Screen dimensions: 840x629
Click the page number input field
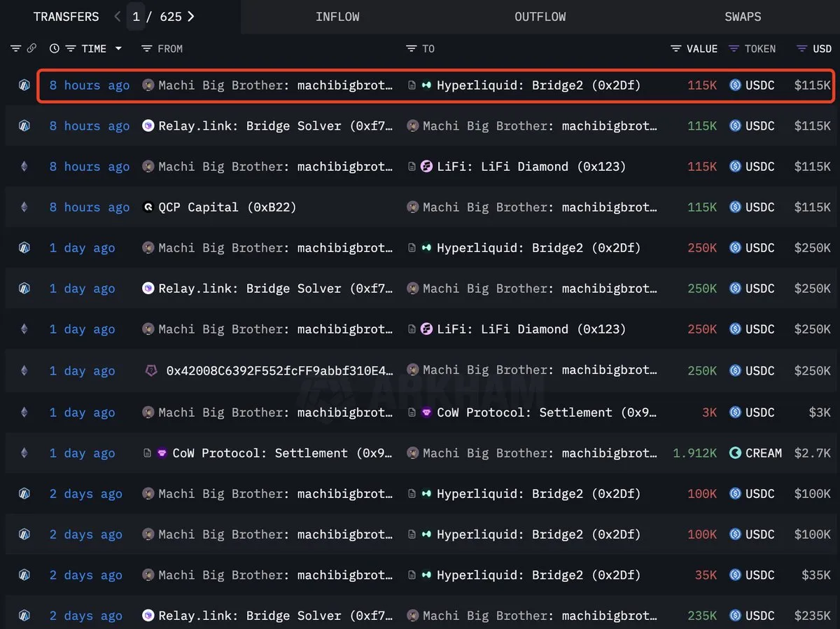(x=136, y=17)
